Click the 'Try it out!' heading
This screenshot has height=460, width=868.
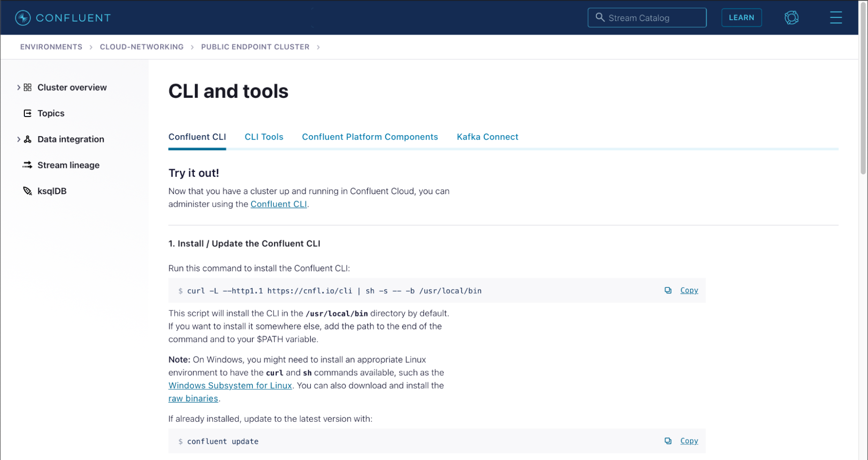click(x=193, y=173)
